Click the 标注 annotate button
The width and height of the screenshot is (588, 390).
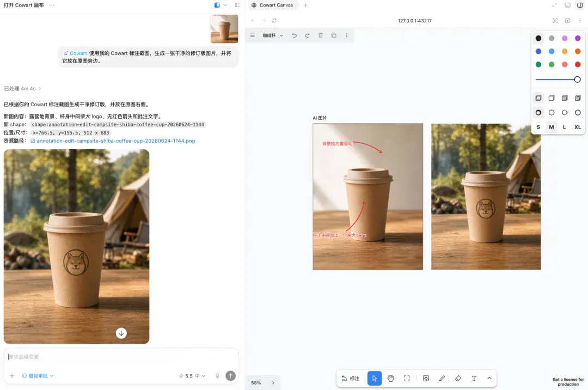pos(351,379)
